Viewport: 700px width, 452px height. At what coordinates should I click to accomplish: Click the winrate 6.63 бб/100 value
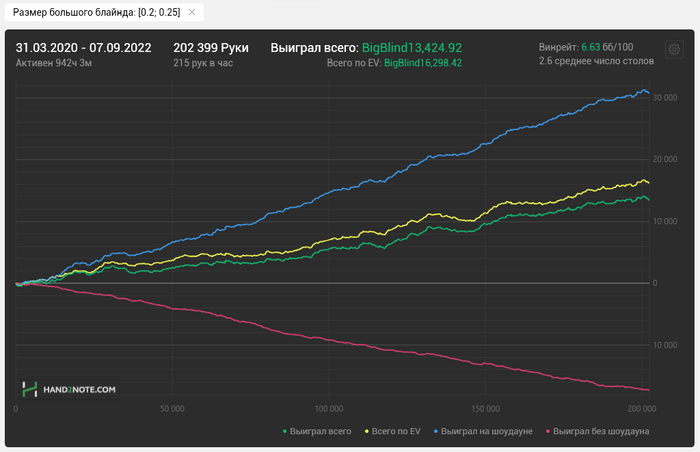[x=607, y=47]
